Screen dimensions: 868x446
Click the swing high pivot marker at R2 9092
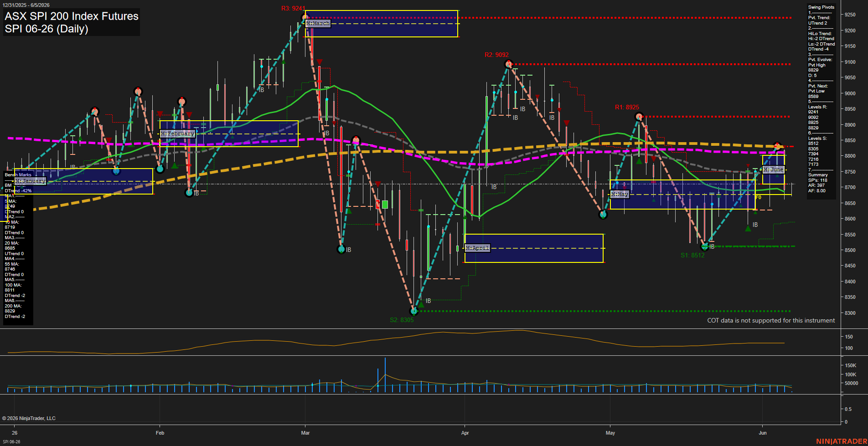tap(509, 64)
